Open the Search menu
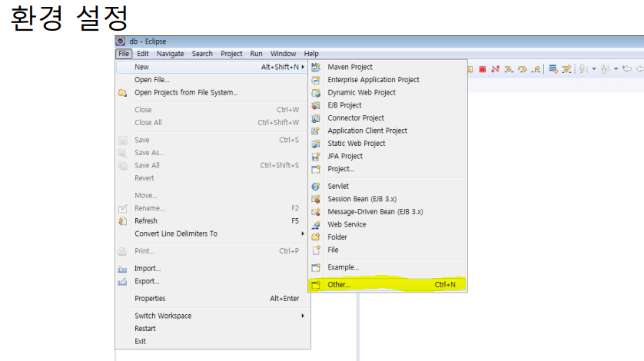Viewport: 644px width, 361px height. [202, 54]
